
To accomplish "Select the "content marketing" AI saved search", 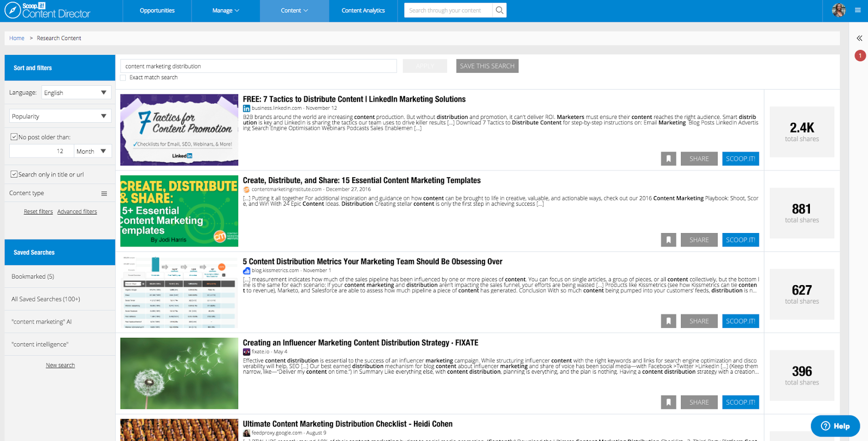I will (60, 322).
